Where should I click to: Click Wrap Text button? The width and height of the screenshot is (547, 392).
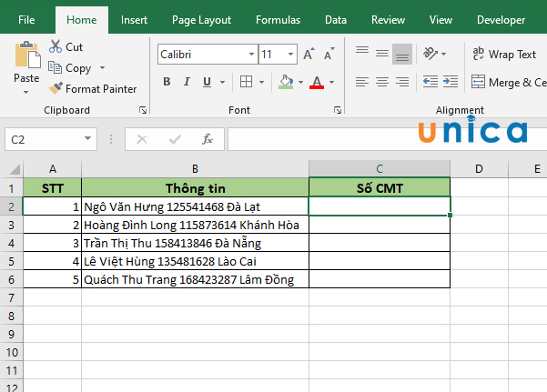(504, 54)
